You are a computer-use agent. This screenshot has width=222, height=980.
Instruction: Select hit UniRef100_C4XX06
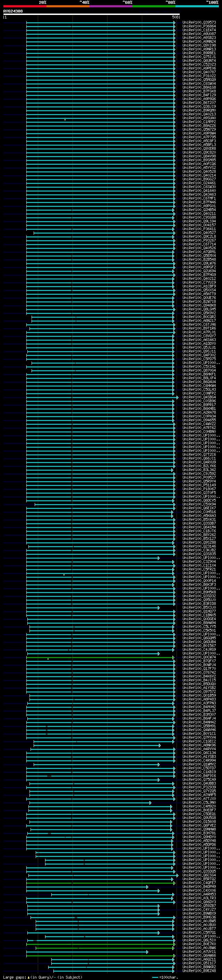(x=199, y=890)
